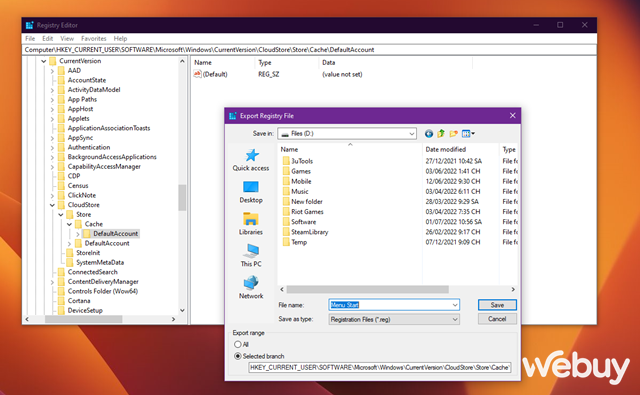Select Libraries in places bar
This screenshot has height=395, width=640.
click(x=251, y=224)
